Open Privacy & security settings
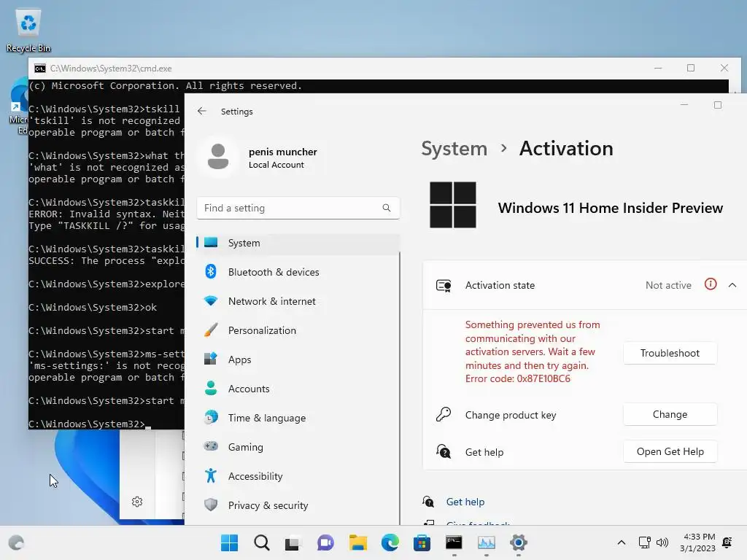The image size is (747, 560). tap(298, 505)
